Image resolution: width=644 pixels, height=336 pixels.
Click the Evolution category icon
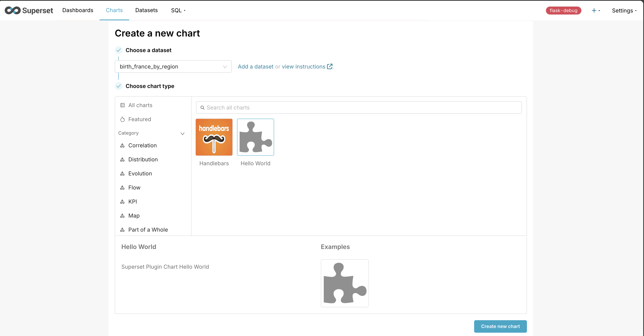point(123,173)
